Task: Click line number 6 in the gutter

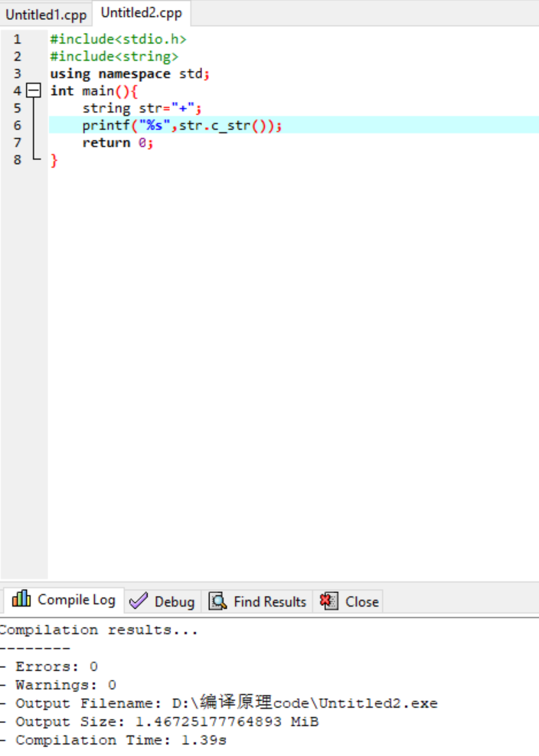Action: click(18, 126)
